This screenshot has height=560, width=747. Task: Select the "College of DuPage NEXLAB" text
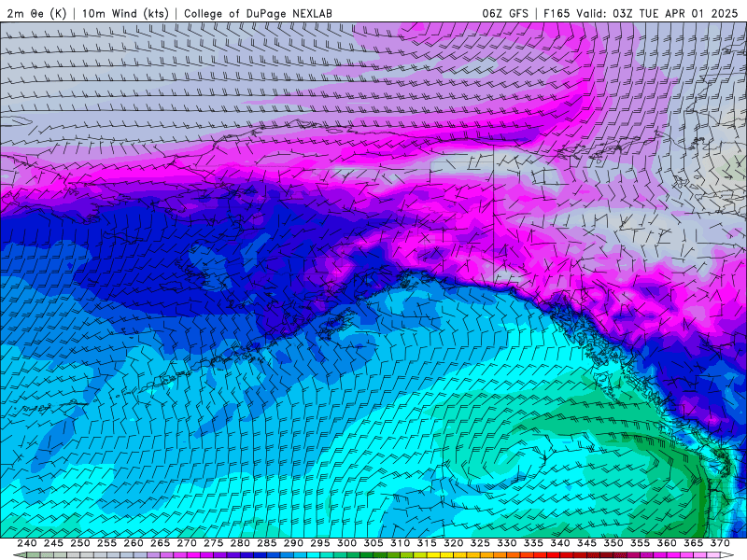point(258,13)
